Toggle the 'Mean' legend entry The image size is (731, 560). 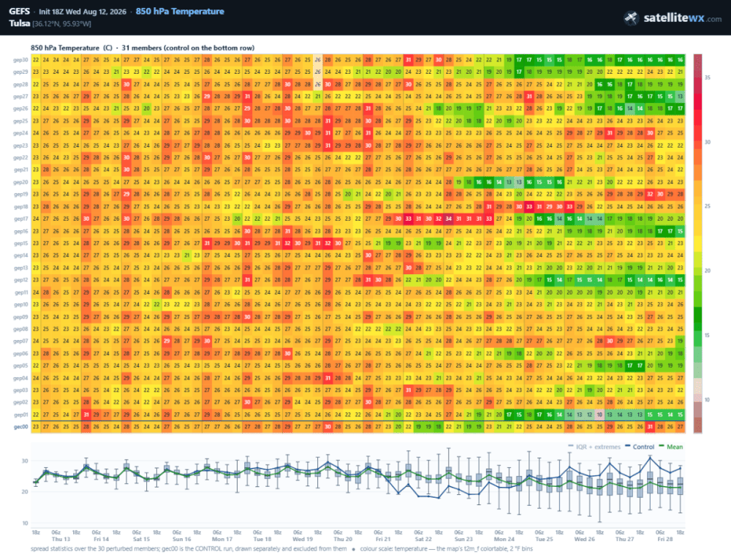click(671, 447)
